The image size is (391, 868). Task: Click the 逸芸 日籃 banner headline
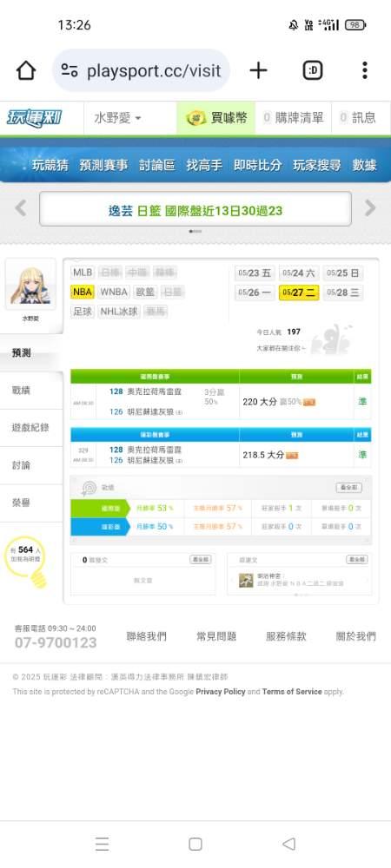[195, 210]
